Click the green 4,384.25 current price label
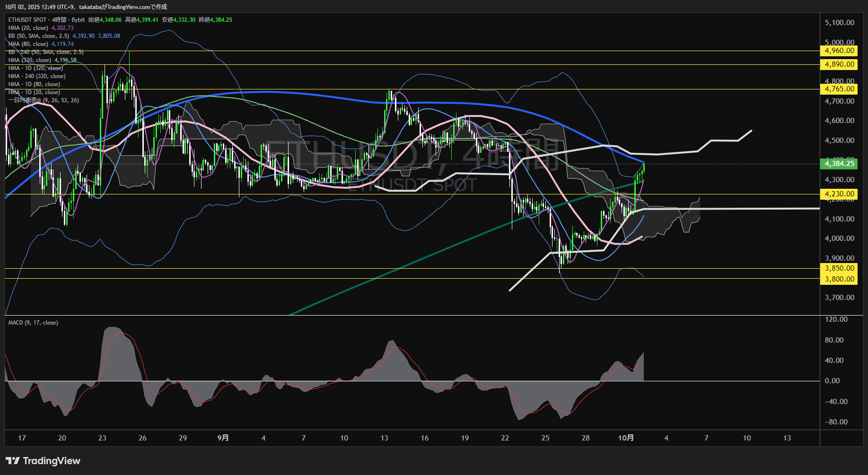 click(839, 164)
